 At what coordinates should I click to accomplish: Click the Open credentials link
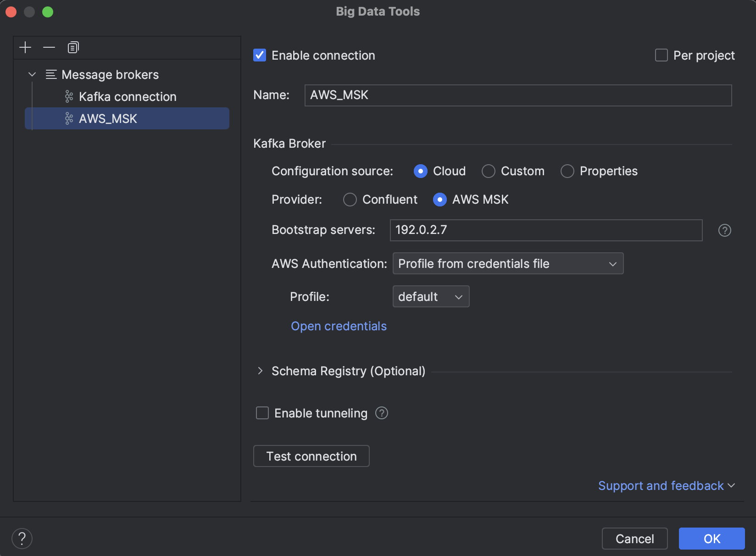[339, 326]
